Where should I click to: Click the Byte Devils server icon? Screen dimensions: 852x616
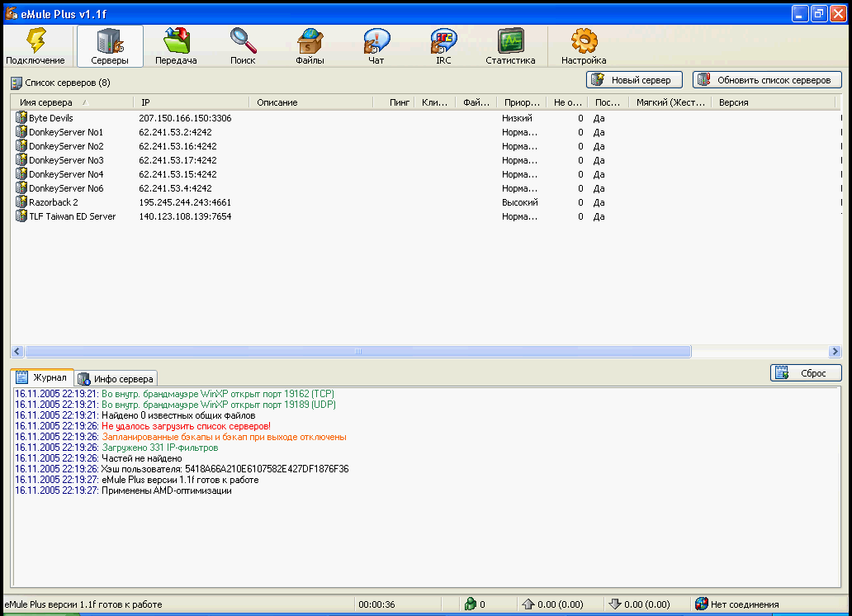click(21, 117)
